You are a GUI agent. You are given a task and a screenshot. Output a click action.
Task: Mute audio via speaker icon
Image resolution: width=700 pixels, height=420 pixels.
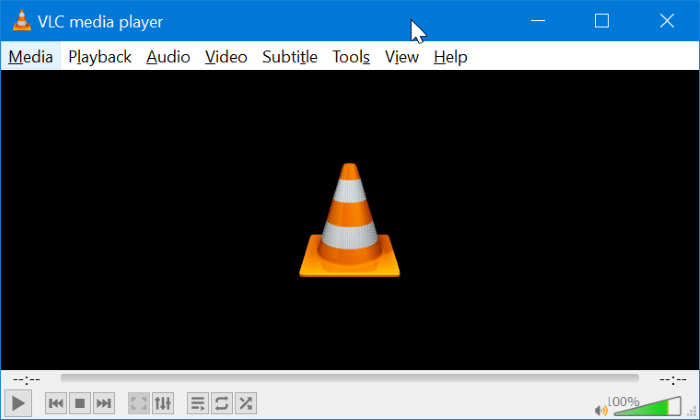pos(601,410)
